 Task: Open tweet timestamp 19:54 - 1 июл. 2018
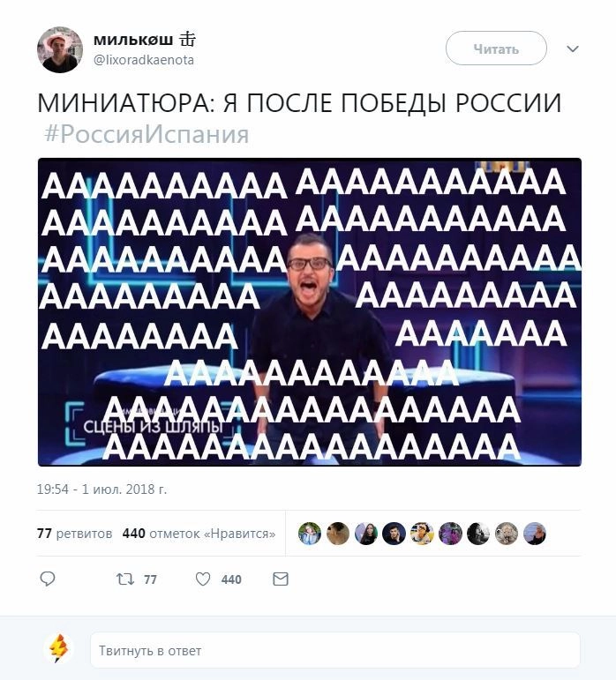102,489
